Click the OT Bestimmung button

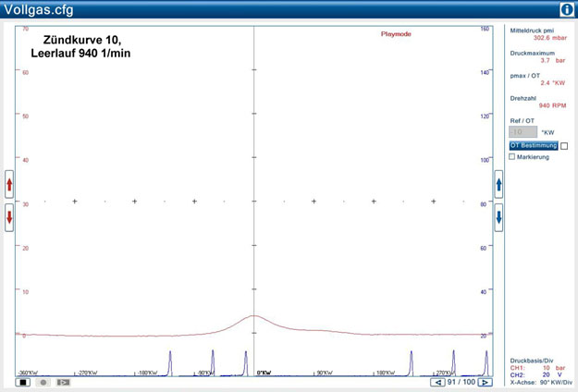(534, 146)
